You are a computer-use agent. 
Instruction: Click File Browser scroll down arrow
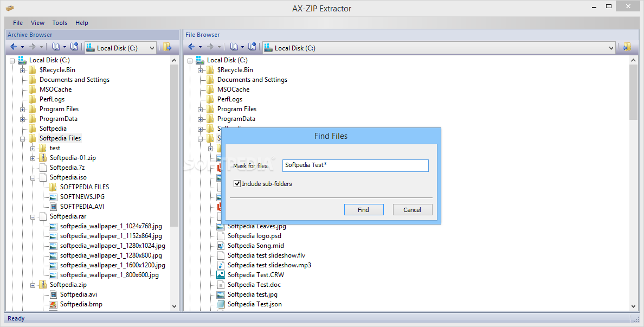pyautogui.click(x=633, y=306)
